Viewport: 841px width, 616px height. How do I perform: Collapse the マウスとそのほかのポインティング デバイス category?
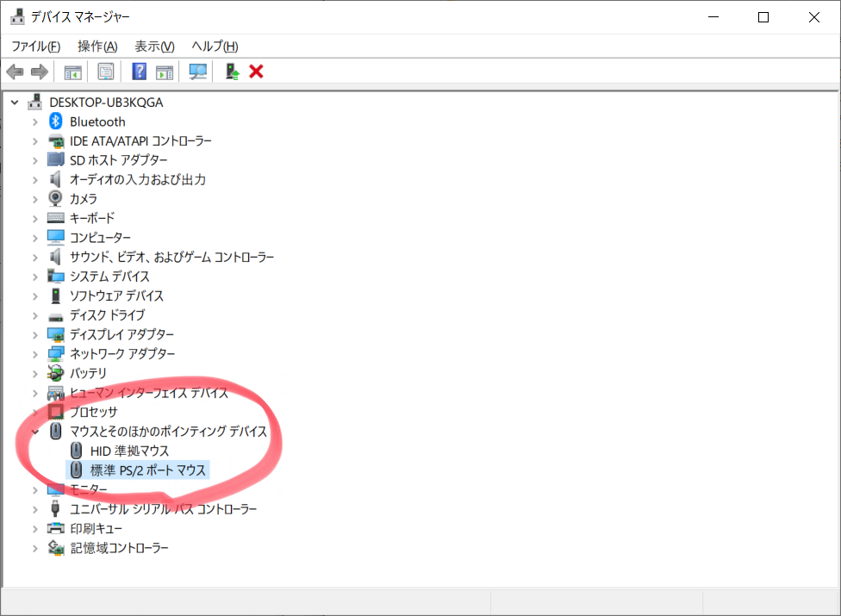click(34, 432)
